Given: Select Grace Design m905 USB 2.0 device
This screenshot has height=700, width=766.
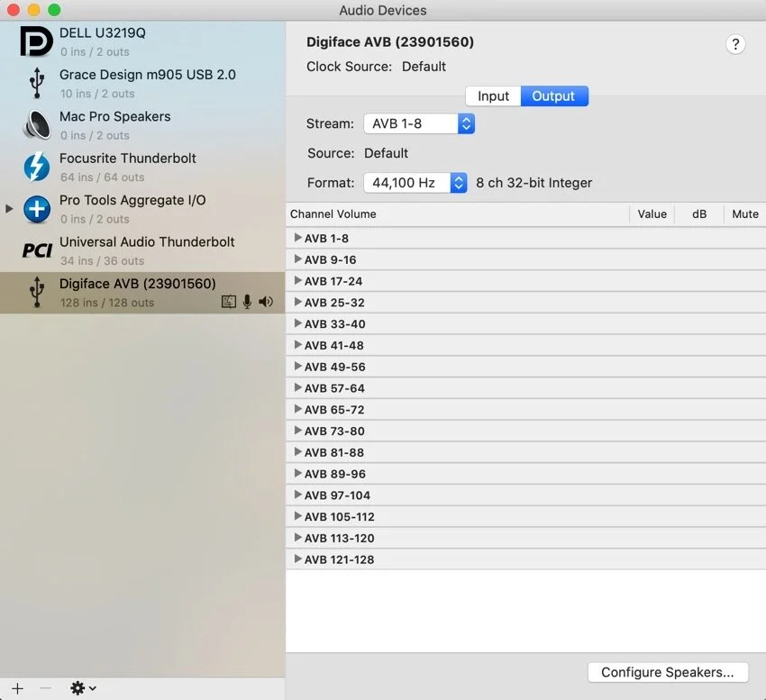Looking at the screenshot, I should [x=142, y=84].
